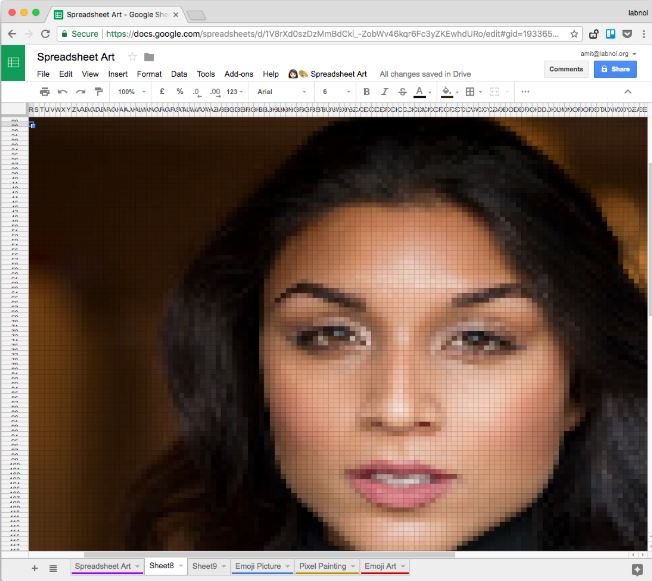Image resolution: width=652 pixels, height=581 pixels.
Task: Undo the last action
Action: (62, 91)
